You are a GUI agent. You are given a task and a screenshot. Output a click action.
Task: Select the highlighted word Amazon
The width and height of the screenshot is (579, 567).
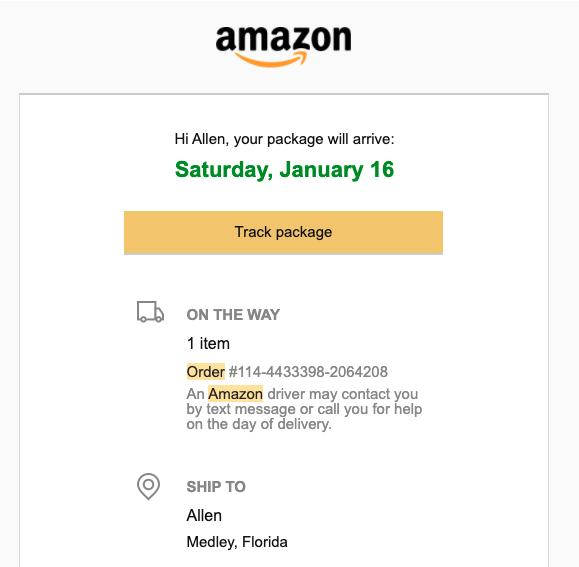(236, 394)
